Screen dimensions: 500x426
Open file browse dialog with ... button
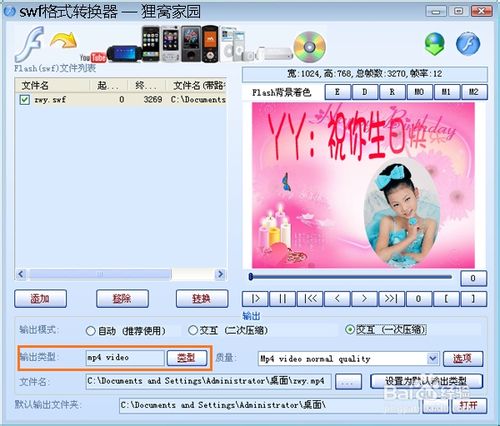click(348, 382)
